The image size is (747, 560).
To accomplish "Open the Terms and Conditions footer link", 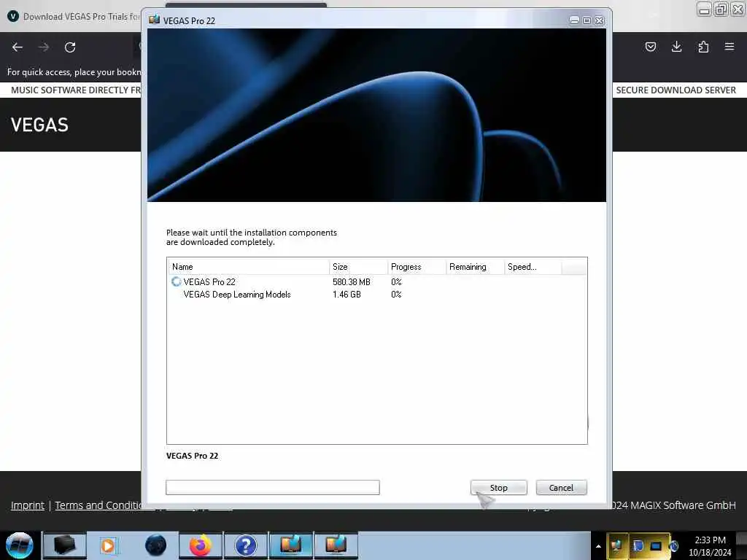I will [98, 505].
